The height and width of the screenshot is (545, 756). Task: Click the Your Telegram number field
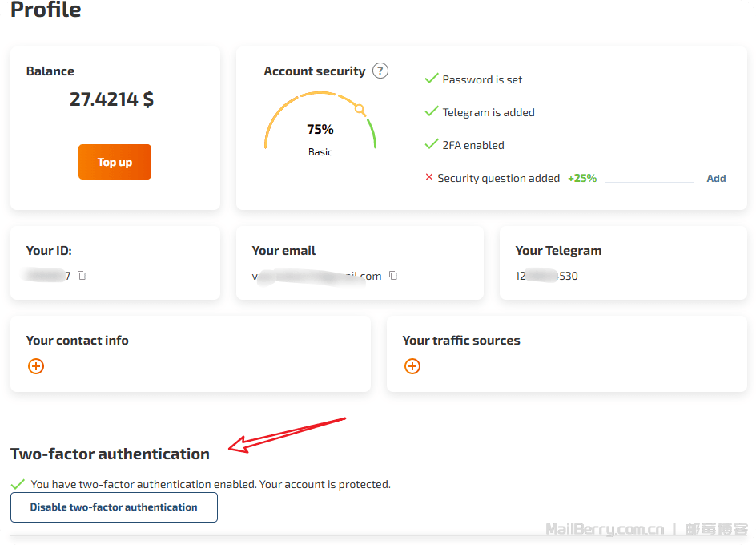click(546, 276)
